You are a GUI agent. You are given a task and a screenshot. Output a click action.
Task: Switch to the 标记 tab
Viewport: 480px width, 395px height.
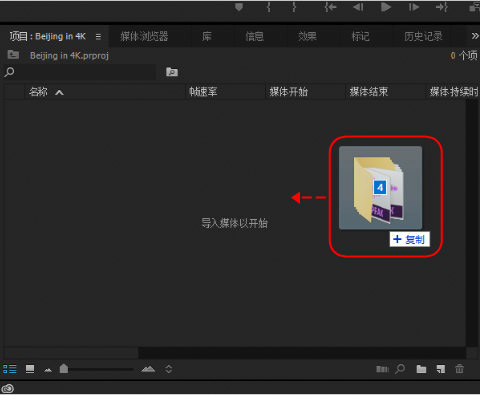360,36
